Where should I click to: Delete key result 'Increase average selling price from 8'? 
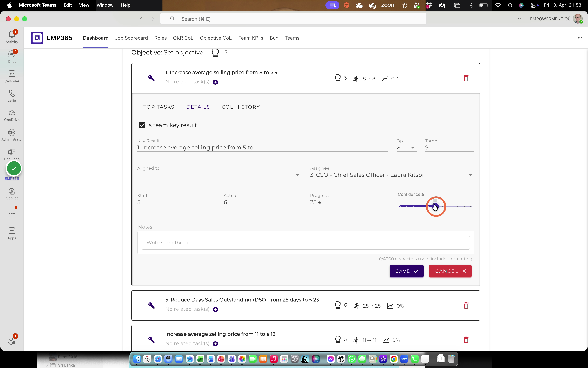(x=466, y=78)
